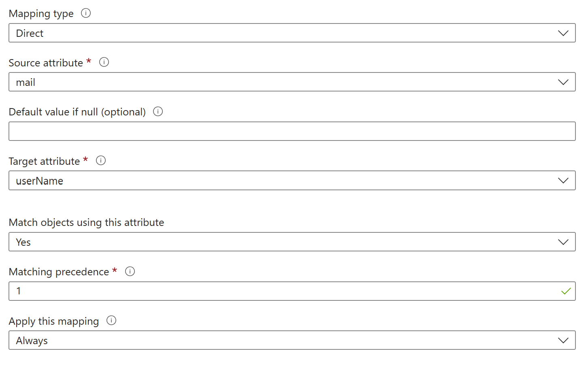
Task: Show info for Default value if null
Action: (x=158, y=111)
